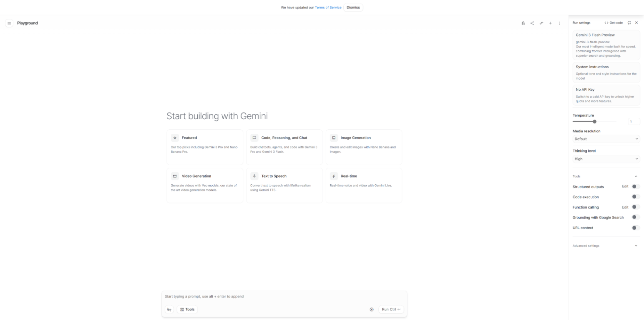This screenshot has height=320, width=644.
Task: Click the Terms of Service link
Action: point(328,7)
